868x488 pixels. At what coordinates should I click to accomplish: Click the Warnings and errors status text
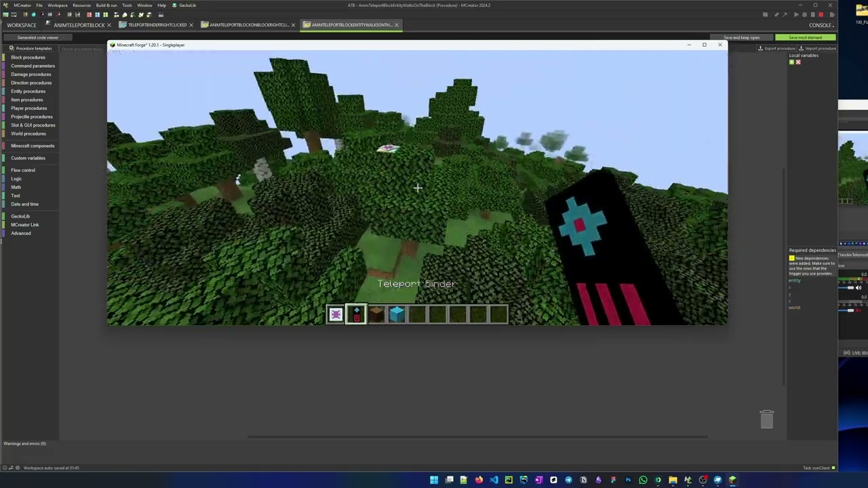pos(24,443)
